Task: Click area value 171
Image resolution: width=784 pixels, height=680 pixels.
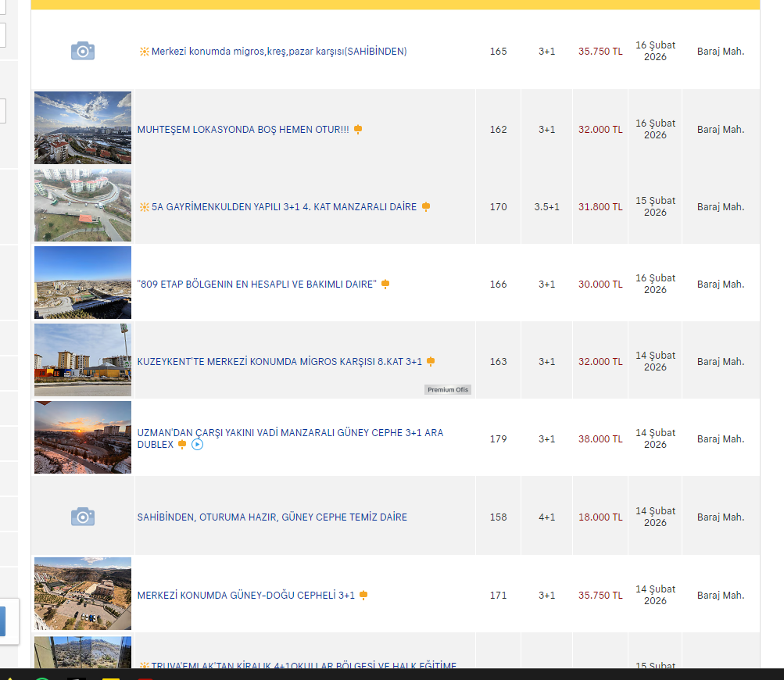Action: coord(499,596)
